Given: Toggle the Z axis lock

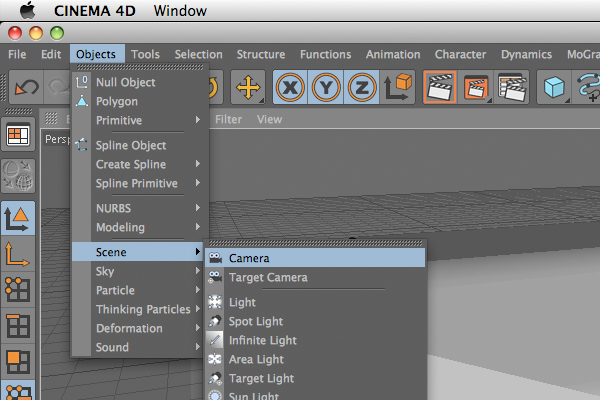Looking at the screenshot, I should point(362,87).
